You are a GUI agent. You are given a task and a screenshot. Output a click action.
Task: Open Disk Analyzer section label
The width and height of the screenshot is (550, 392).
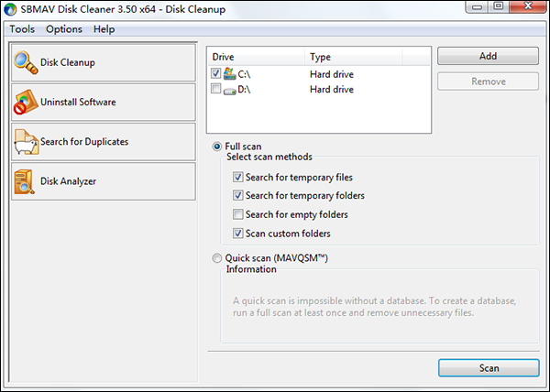(68, 181)
